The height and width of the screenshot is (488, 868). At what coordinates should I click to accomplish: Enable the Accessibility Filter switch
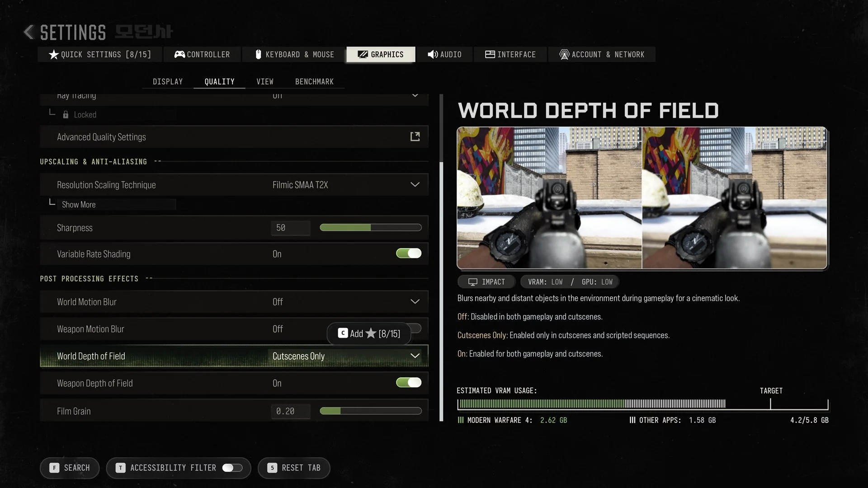pyautogui.click(x=232, y=468)
